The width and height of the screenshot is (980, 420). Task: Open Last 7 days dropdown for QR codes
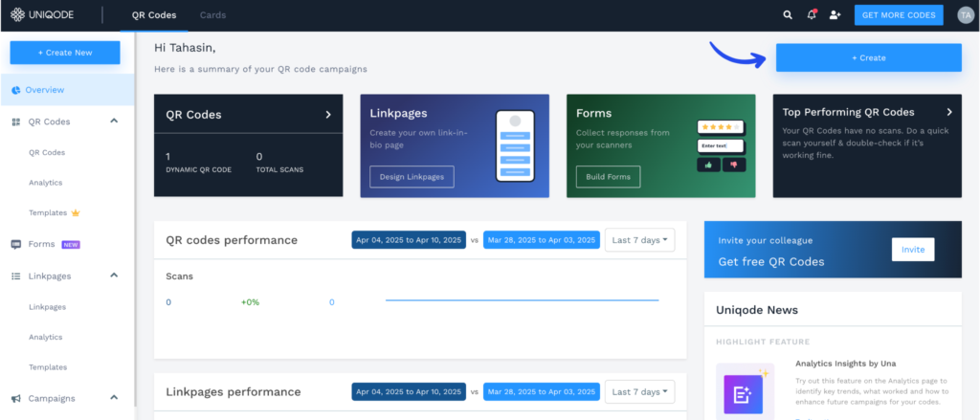tap(639, 240)
